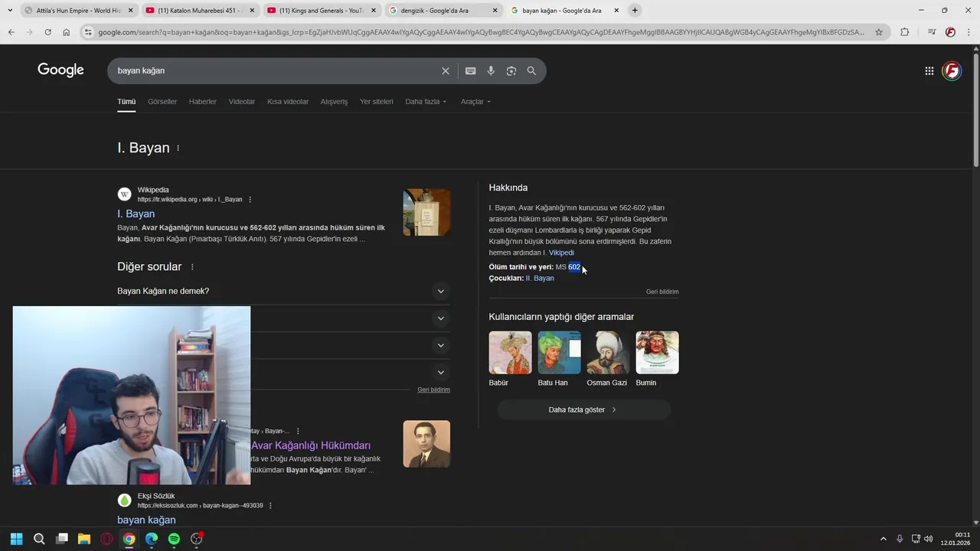Open File Explorer from taskbar
The image size is (980, 551).
pyautogui.click(x=84, y=539)
